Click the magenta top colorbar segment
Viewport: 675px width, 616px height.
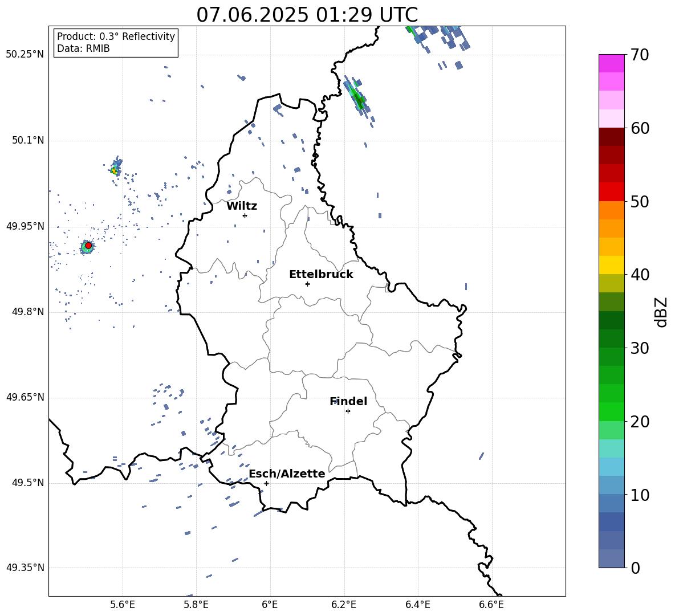[x=611, y=63]
